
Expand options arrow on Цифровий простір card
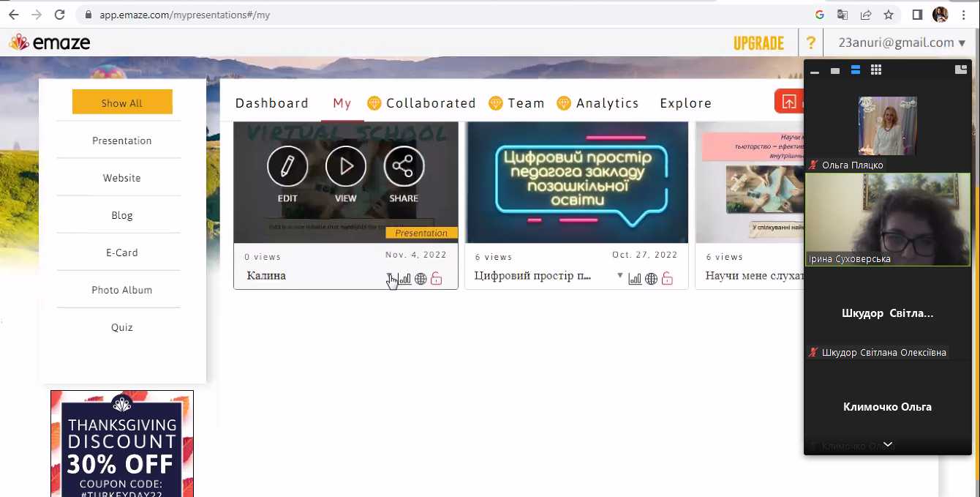(x=620, y=276)
